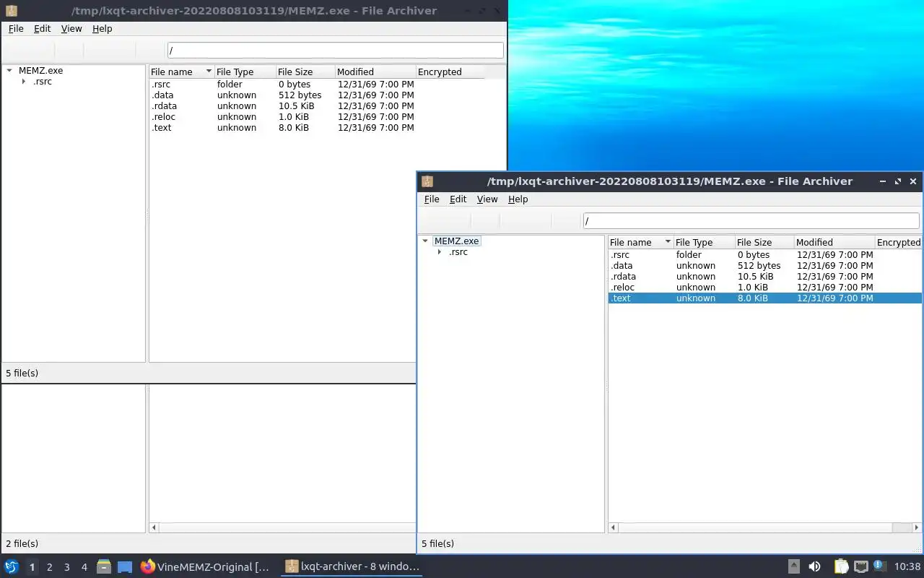
Task: Open Help menu in back window
Action: click(103, 29)
